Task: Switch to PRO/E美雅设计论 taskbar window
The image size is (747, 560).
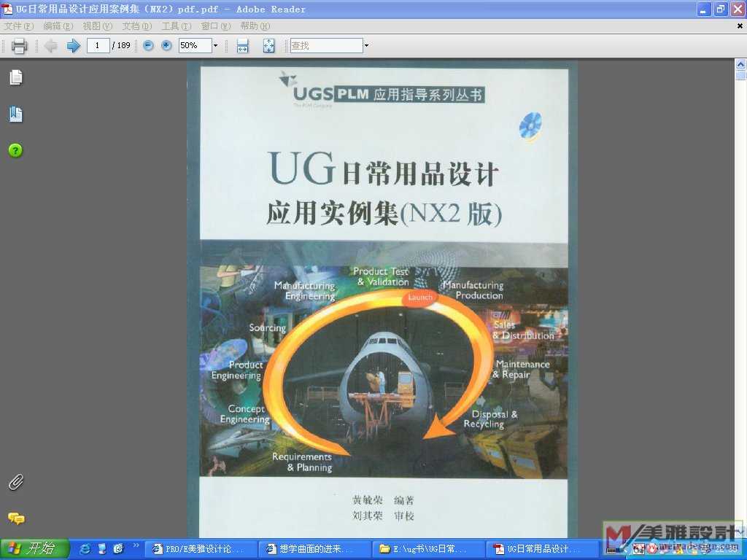Action: coord(200,549)
